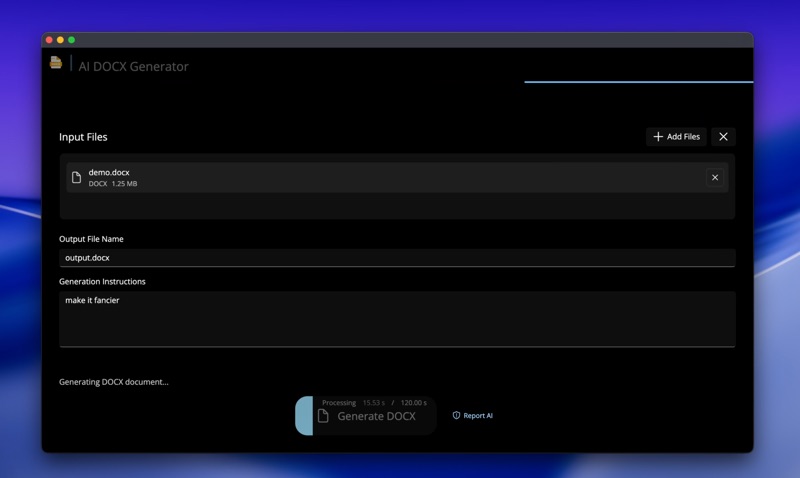Click the Generation Instructions label
Viewport: 800px width, 478px height.
click(x=102, y=282)
